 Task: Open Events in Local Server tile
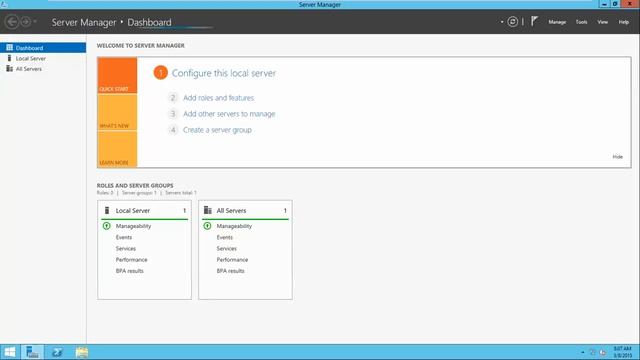click(x=124, y=237)
